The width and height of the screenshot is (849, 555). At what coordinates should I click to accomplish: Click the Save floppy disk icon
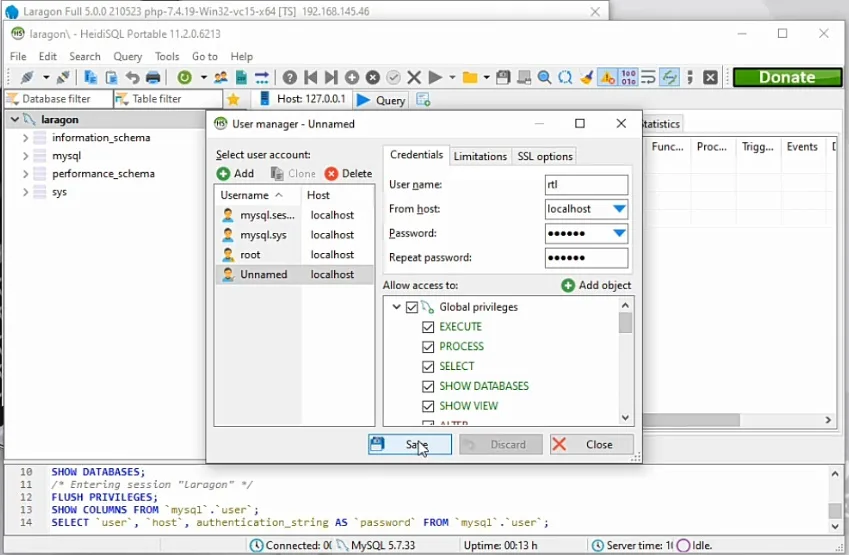point(503,77)
